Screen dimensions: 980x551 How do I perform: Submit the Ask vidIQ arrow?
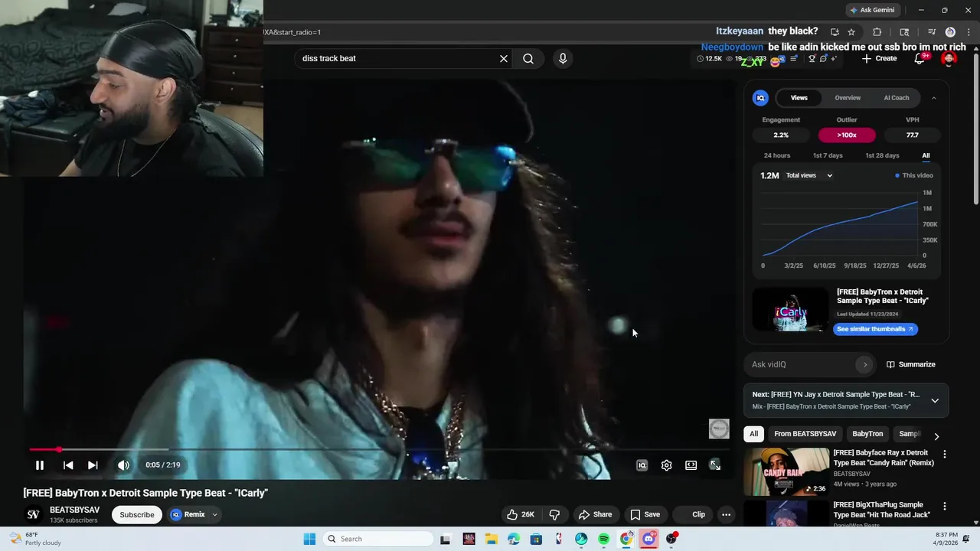[865, 364]
